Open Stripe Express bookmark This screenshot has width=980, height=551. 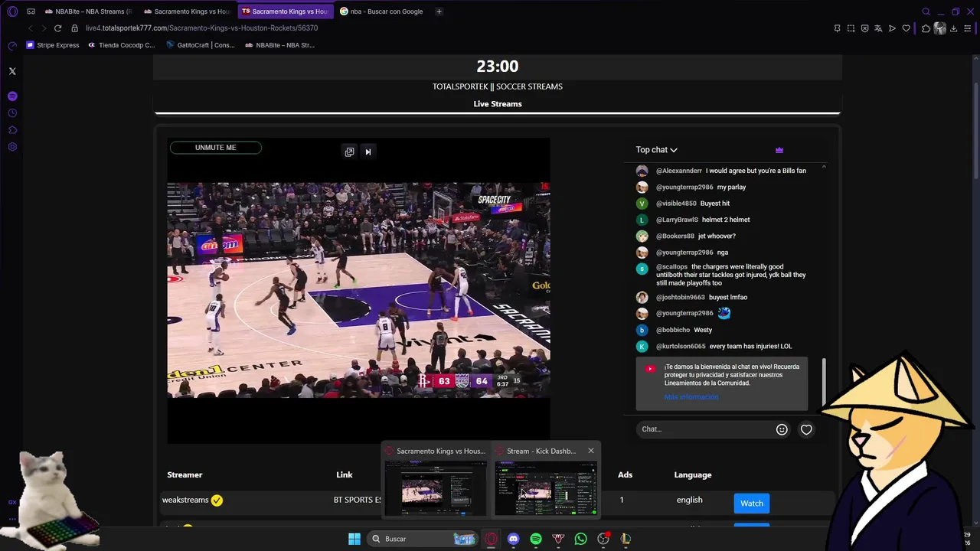pyautogui.click(x=53, y=45)
